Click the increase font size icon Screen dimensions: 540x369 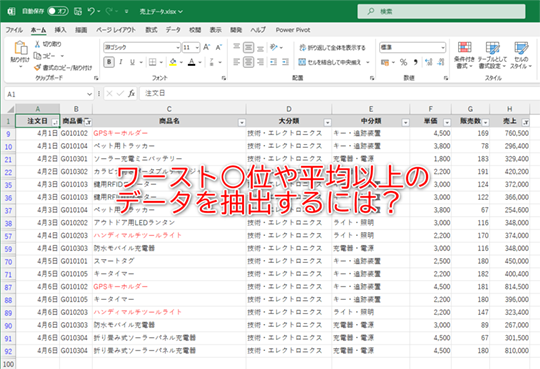click(206, 47)
